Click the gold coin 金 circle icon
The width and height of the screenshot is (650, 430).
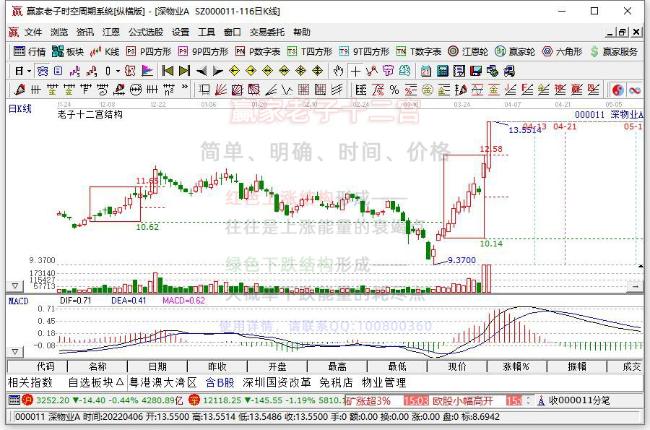tap(427, 90)
